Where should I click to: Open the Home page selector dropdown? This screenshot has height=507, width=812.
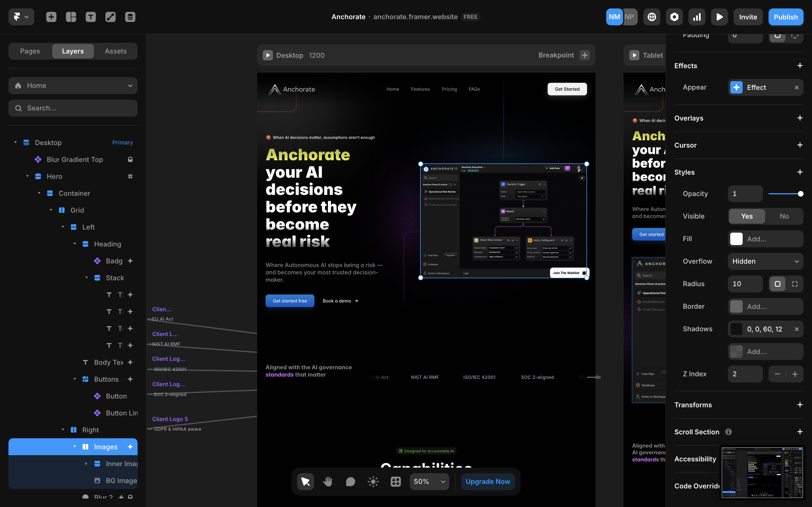[73, 86]
